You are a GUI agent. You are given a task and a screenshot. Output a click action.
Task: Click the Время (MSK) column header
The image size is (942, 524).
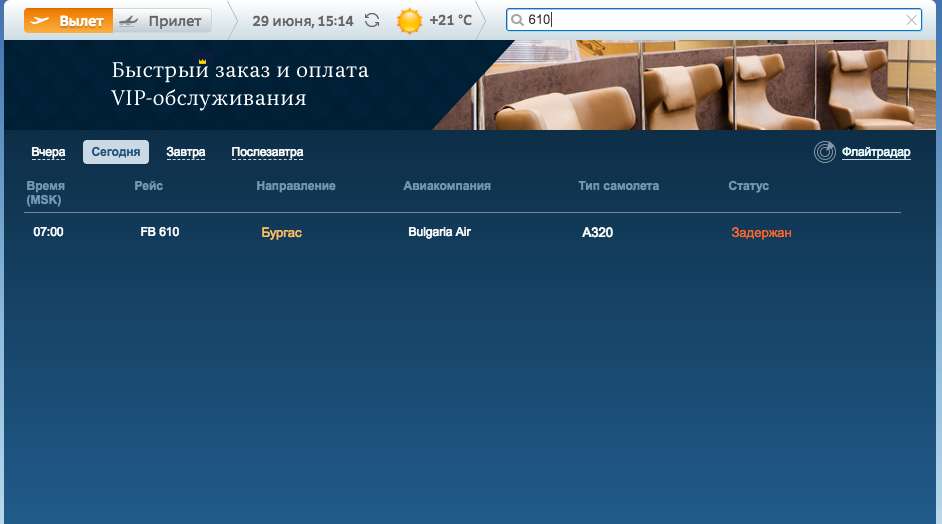point(46,193)
